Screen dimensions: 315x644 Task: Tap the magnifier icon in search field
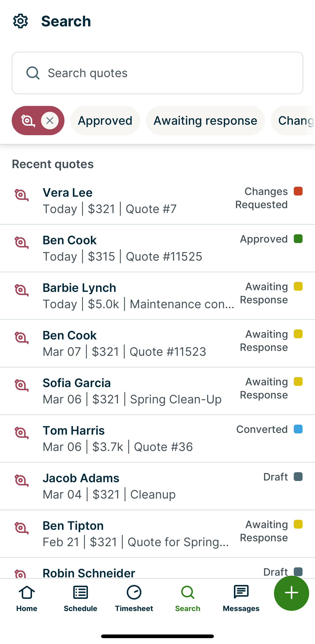[x=33, y=73]
